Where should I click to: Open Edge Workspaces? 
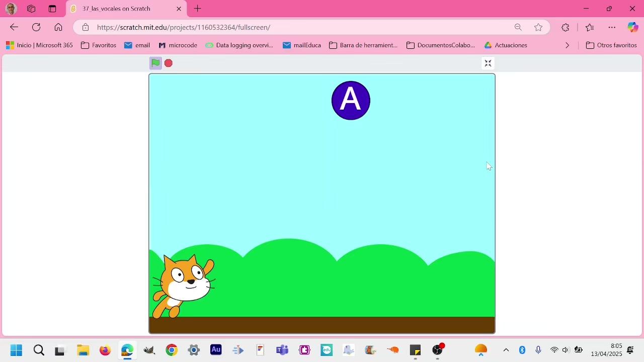click(x=31, y=9)
